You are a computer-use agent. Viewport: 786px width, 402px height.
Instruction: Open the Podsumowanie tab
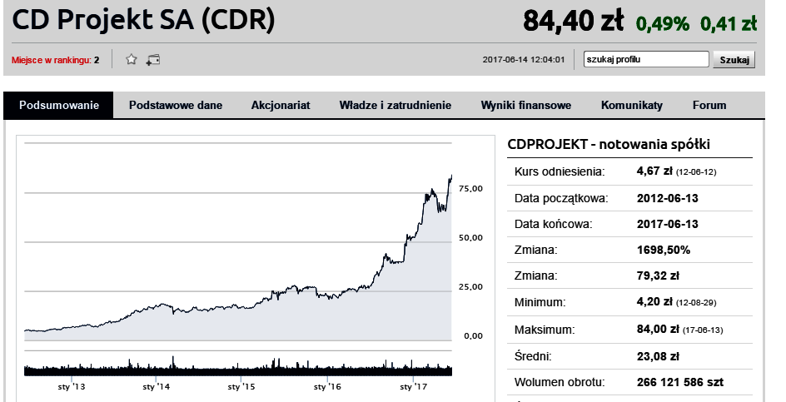coord(59,105)
